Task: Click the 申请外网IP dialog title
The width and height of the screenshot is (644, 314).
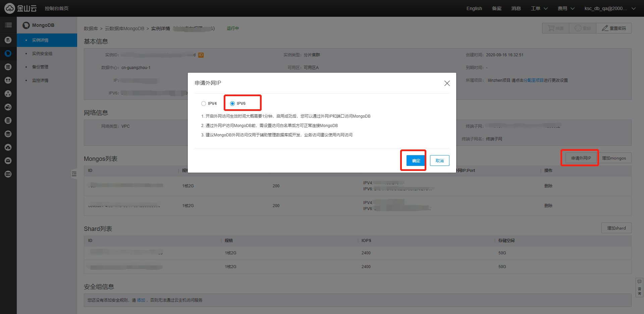Action: pos(208,83)
